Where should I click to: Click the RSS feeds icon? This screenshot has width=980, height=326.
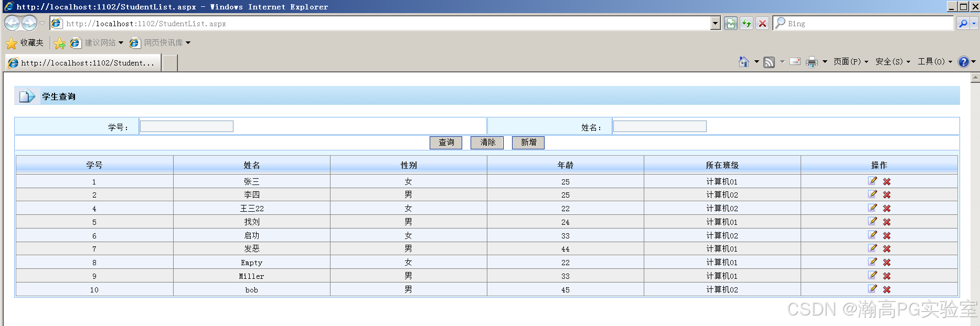(x=769, y=62)
